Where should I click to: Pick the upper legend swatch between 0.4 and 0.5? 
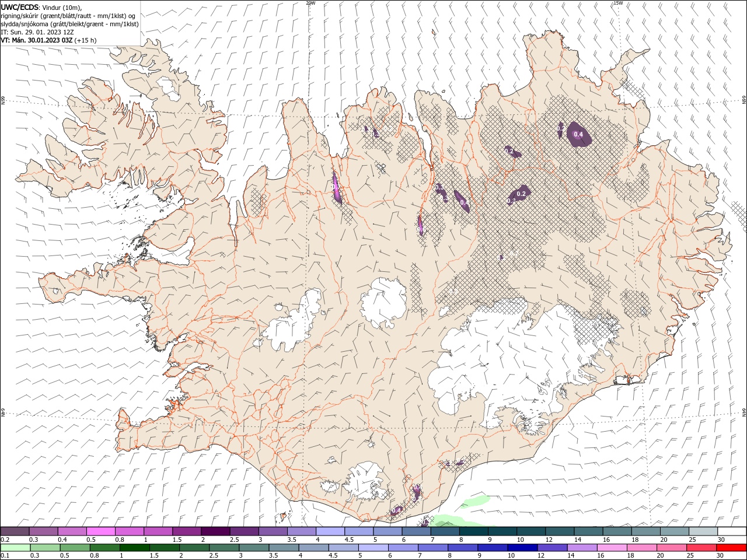[72, 531]
